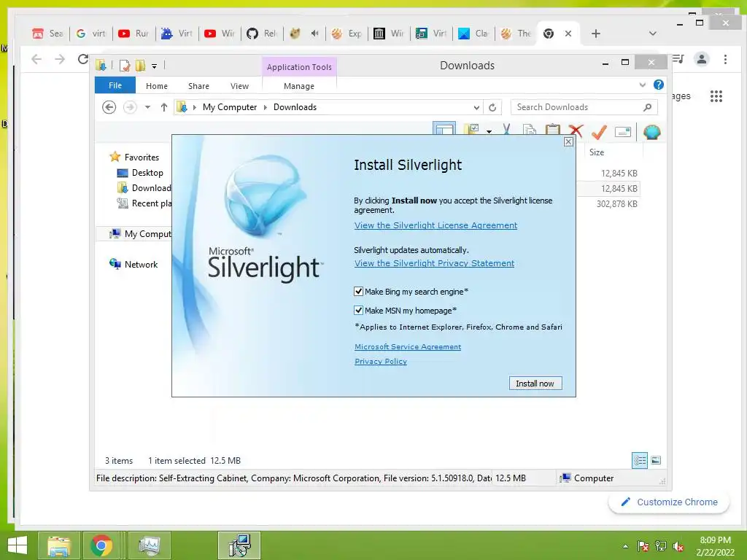Click the Explorer Help question mark icon

tap(659, 85)
